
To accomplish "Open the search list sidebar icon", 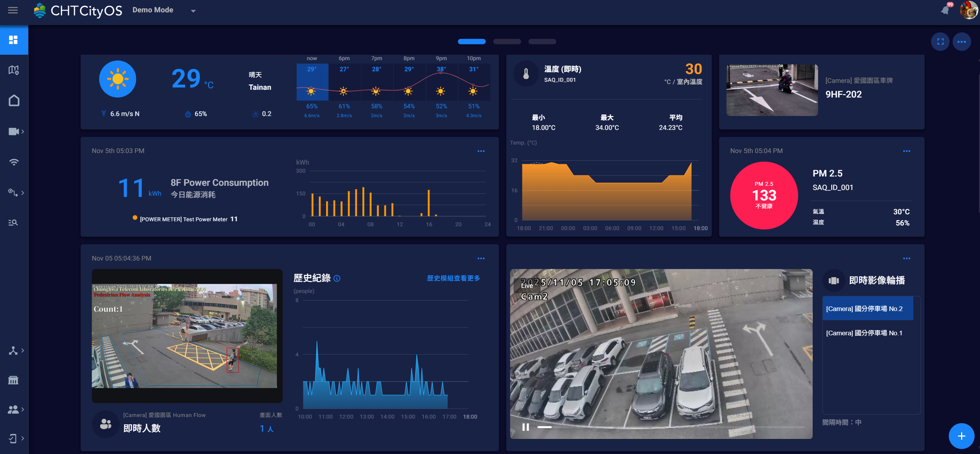I will [x=13, y=222].
